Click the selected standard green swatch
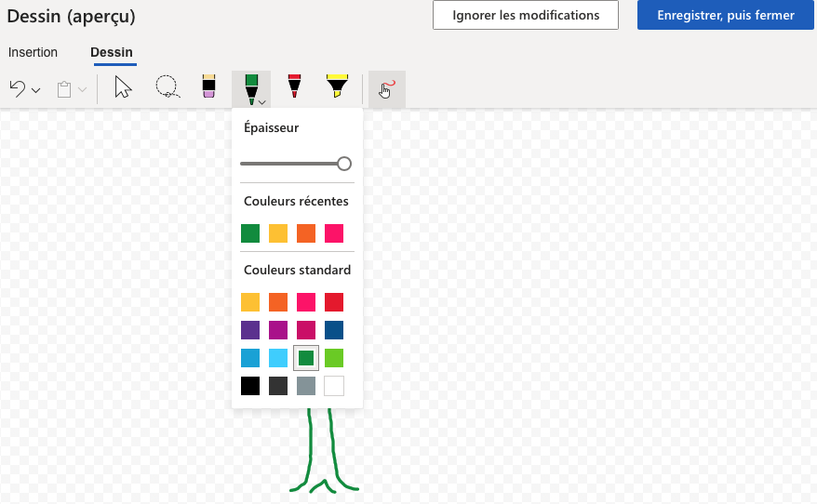This screenshot has width=817, height=504. click(x=306, y=358)
